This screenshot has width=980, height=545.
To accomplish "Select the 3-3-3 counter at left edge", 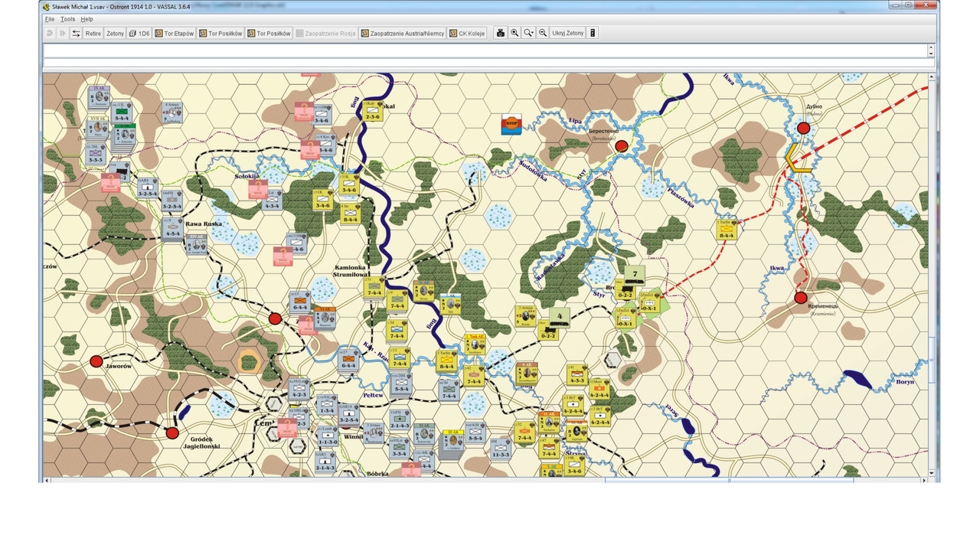I will point(96,155).
